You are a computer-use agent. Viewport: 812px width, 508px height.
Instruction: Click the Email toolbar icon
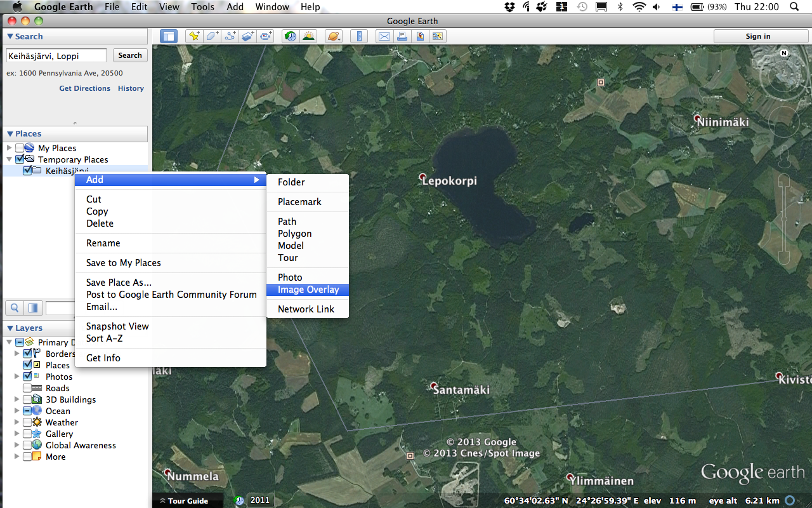point(384,36)
